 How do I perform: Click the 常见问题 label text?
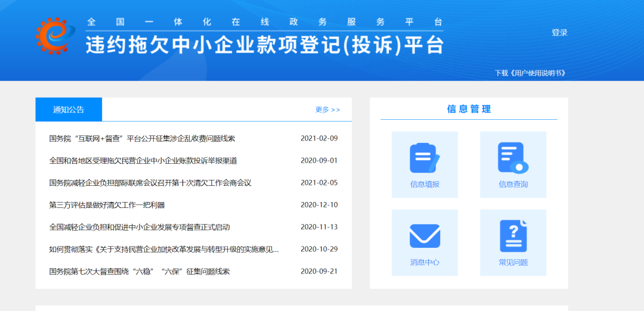click(x=513, y=262)
